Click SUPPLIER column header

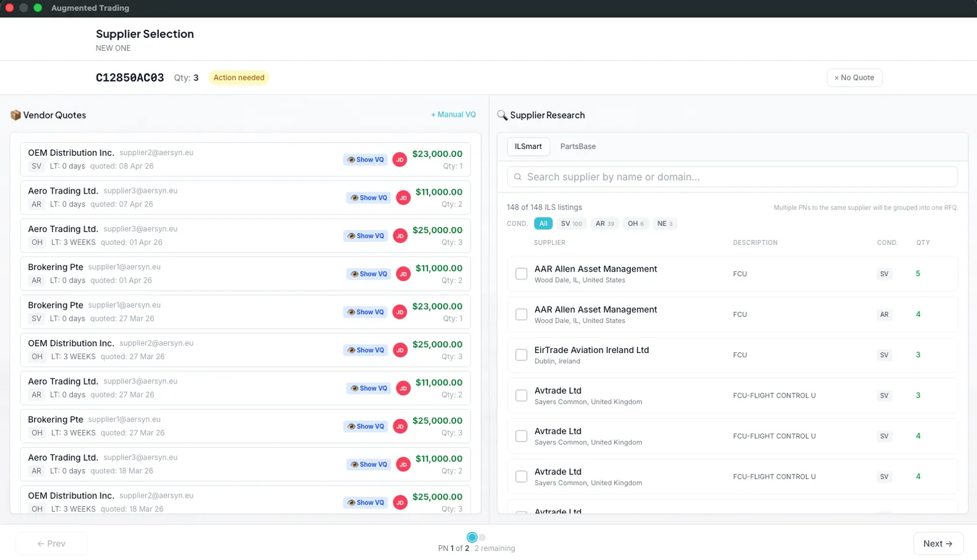(550, 242)
